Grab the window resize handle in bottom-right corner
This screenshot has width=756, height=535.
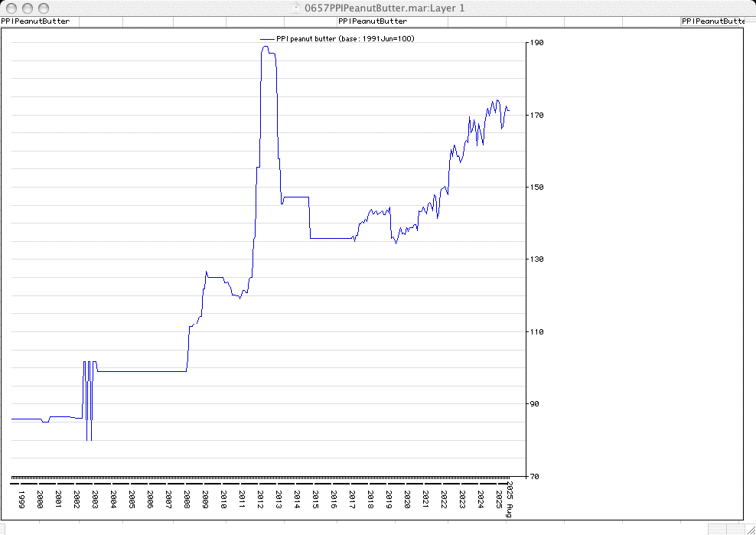pos(749,528)
